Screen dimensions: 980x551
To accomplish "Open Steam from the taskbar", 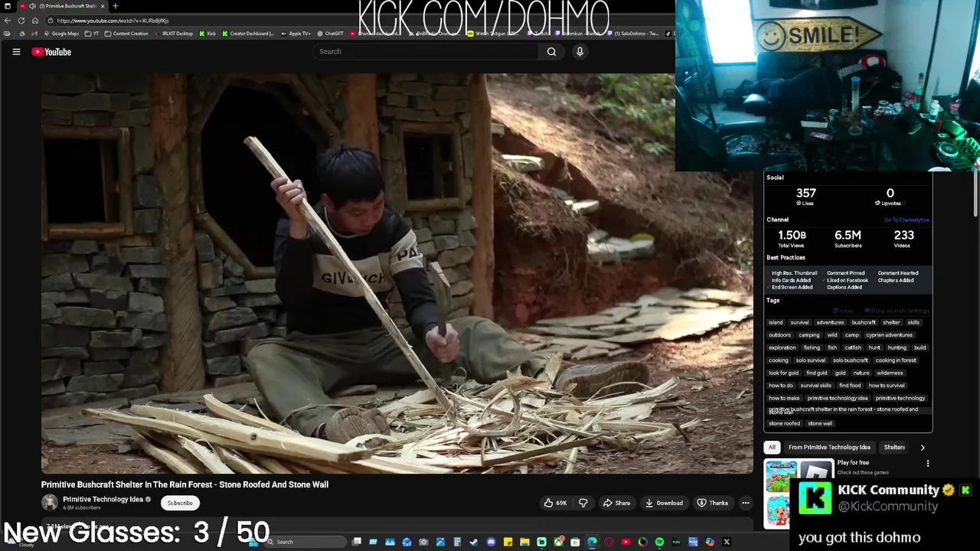I will [x=474, y=542].
